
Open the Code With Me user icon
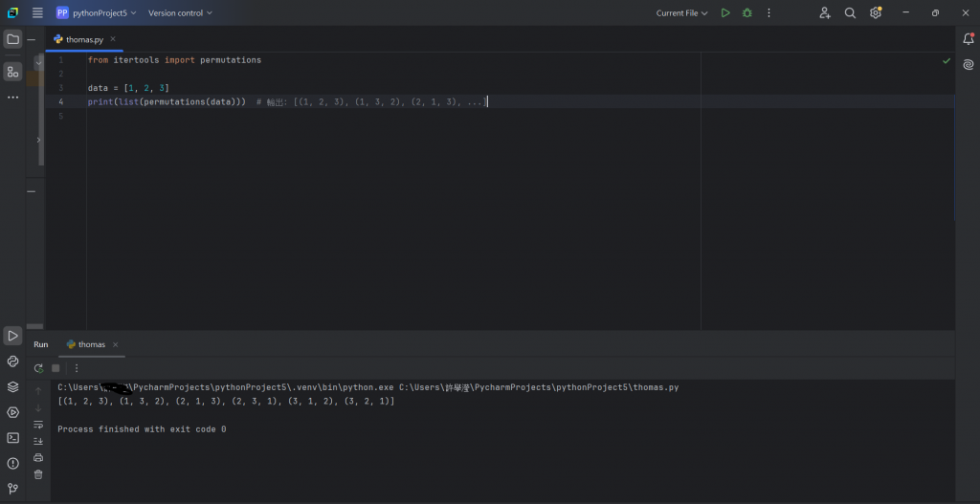click(825, 12)
